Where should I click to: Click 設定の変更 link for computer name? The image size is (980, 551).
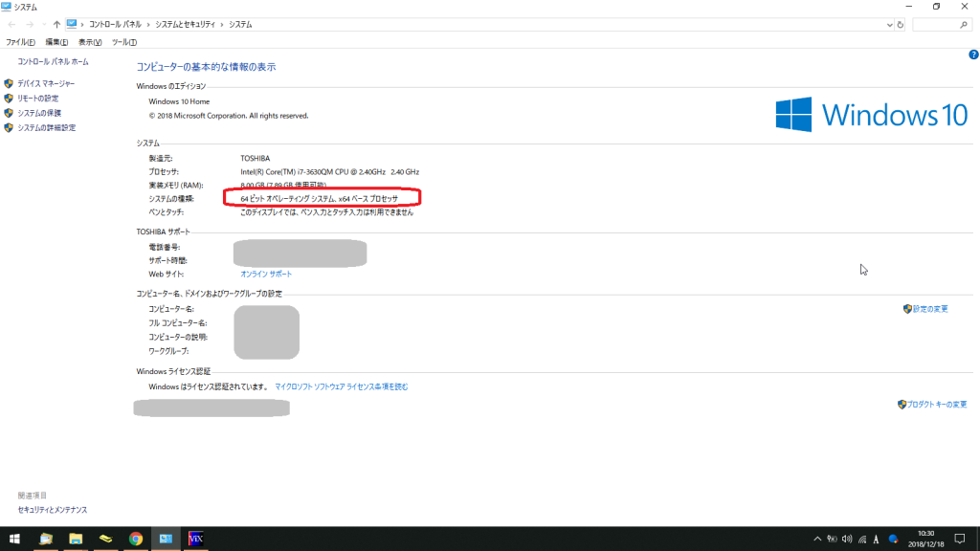tap(930, 309)
